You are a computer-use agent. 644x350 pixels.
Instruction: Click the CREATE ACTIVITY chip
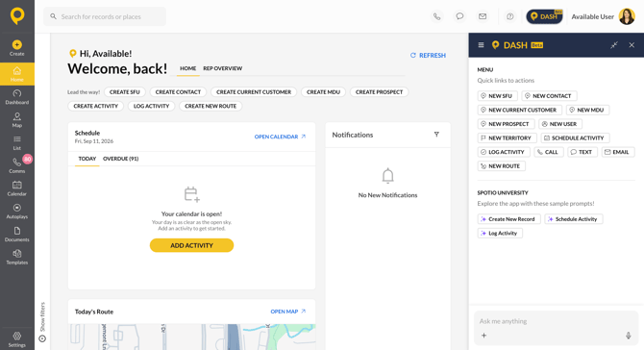96,106
